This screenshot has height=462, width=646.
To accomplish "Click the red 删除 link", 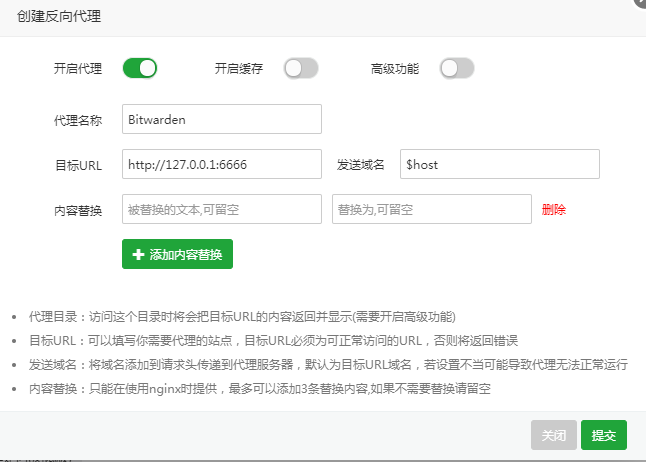I will 554,210.
